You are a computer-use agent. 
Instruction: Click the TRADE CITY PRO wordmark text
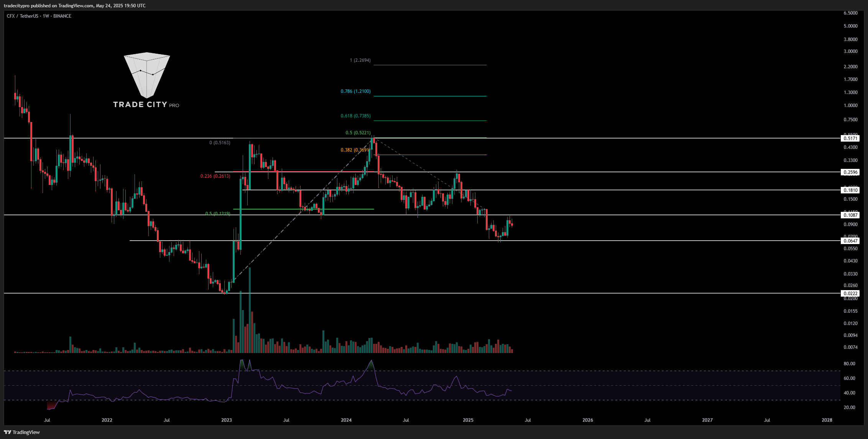tap(146, 105)
